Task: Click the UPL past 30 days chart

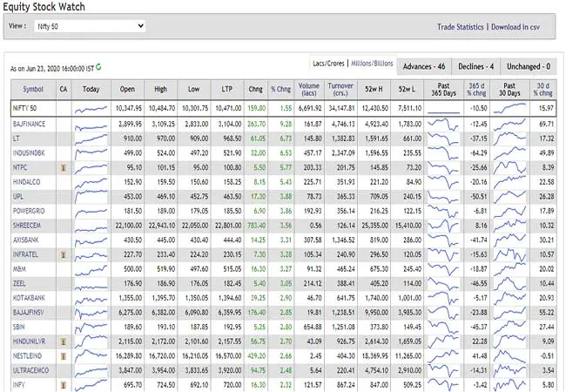Action: (509, 196)
